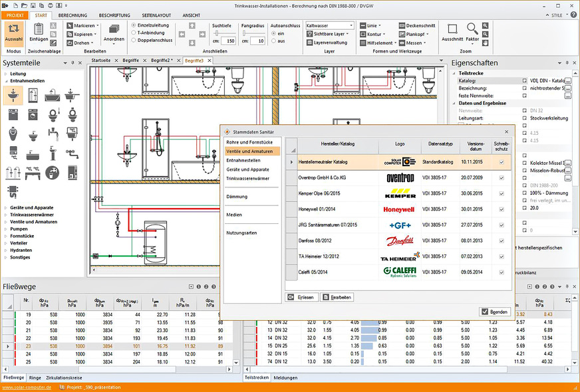580x392 pixels.
Task: Select the Einzelzuleitung radio button
Action: 134,25
